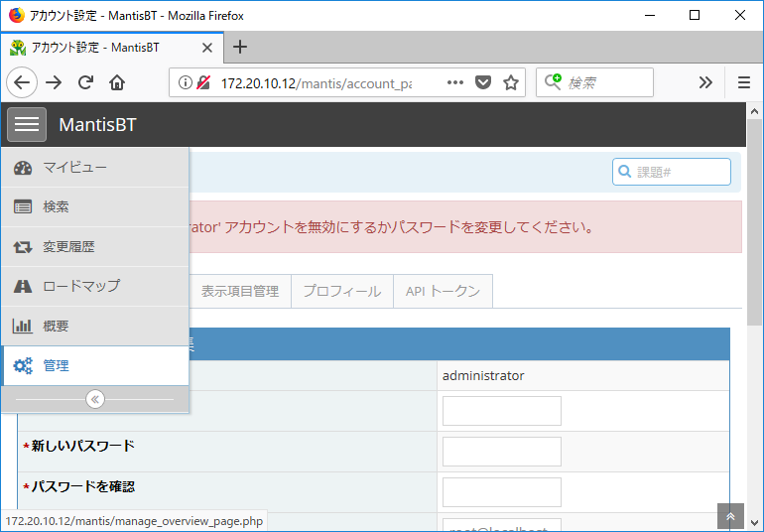Toggle the MantisBT sidebar hamburger button
This screenshot has width=764, height=532.
pos(27,124)
